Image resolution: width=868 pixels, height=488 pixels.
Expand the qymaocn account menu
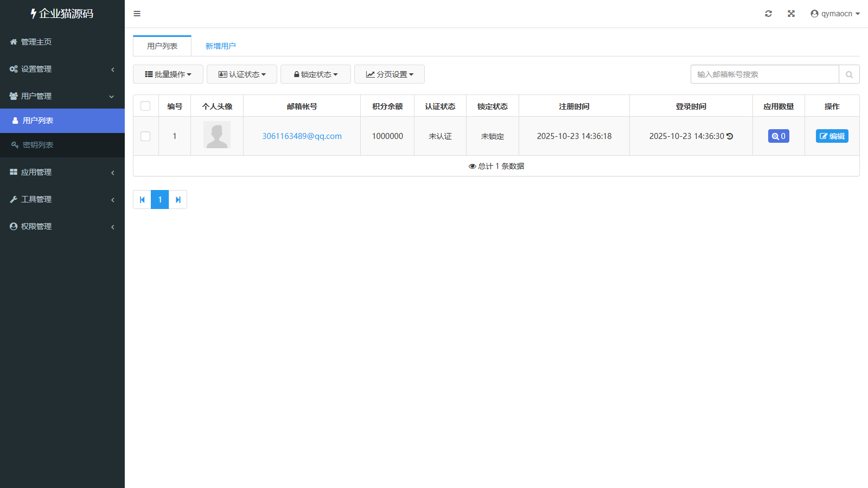835,14
